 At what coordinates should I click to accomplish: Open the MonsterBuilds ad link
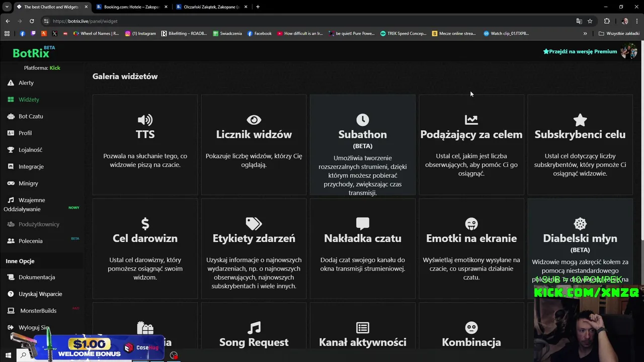click(38, 311)
